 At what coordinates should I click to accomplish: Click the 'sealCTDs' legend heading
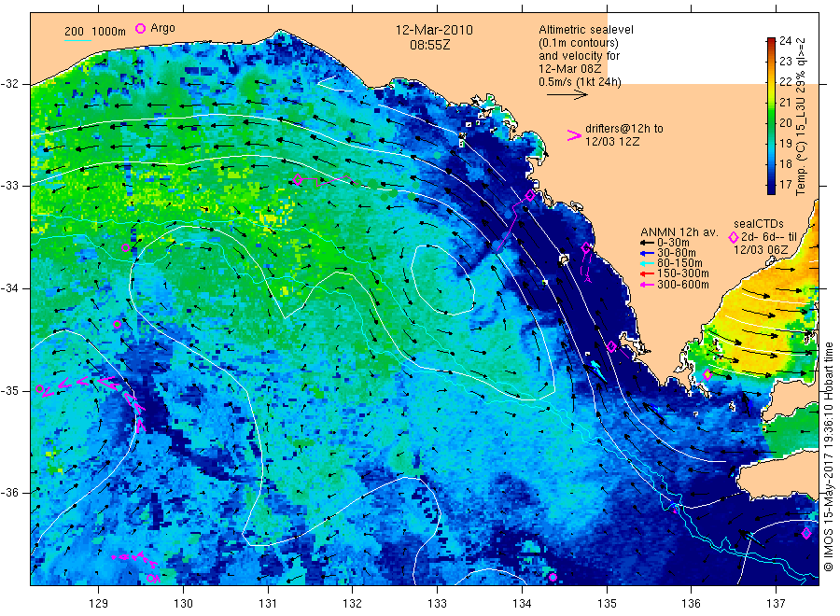pos(759,224)
